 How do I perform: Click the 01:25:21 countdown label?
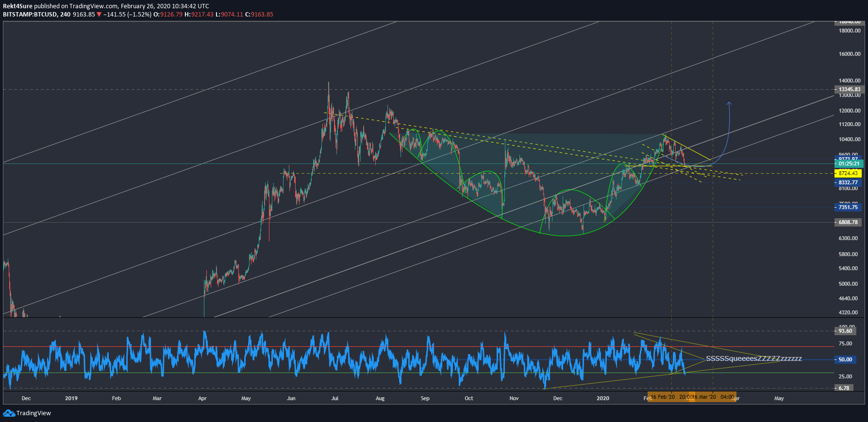849,163
